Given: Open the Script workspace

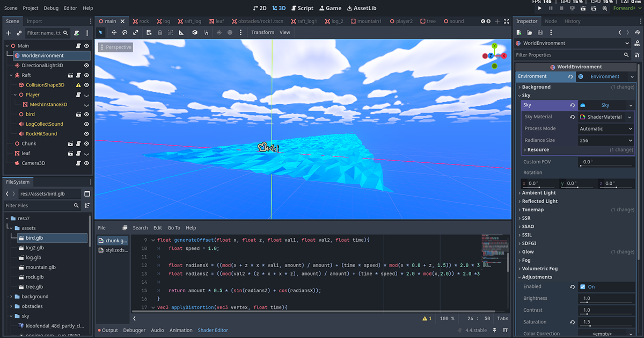Looking at the screenshot, I should pos(302,8).
